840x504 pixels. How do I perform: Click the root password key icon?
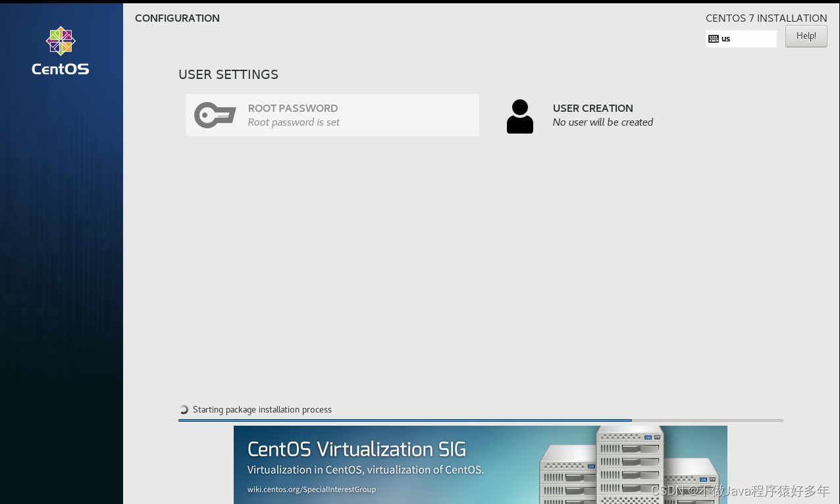pos(215,115)
